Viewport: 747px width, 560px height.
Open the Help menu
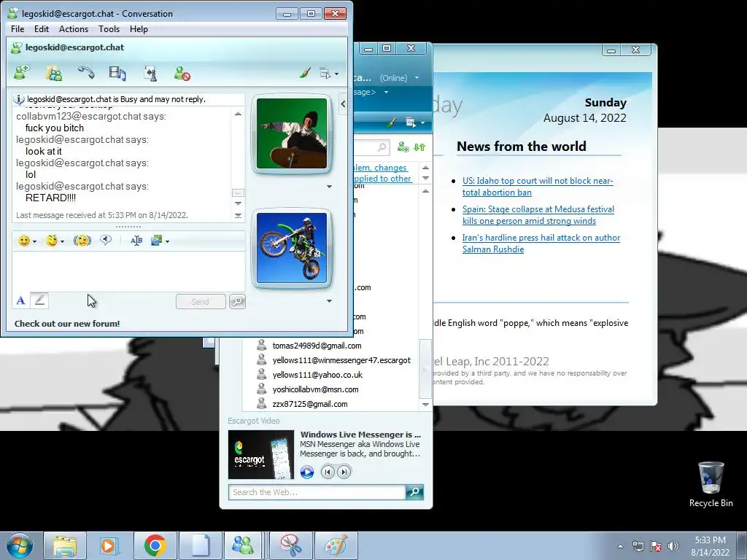139,29
